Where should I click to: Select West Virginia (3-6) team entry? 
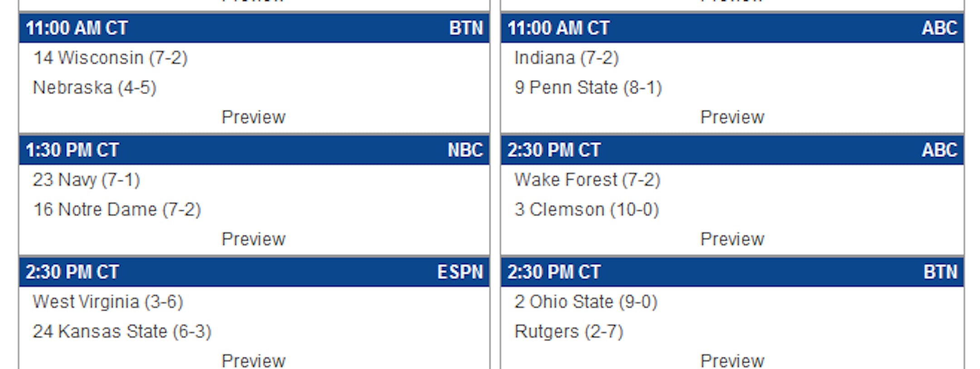pos(108,302)
